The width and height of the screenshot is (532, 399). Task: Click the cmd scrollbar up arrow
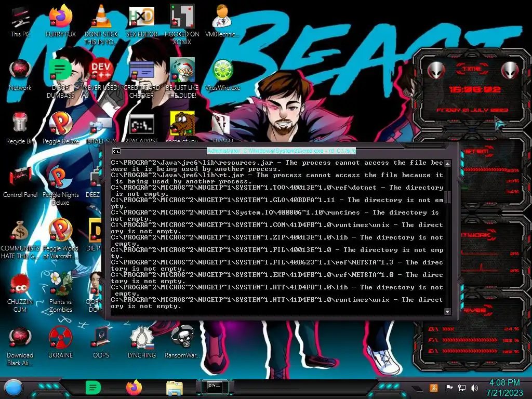coord(447,164)
